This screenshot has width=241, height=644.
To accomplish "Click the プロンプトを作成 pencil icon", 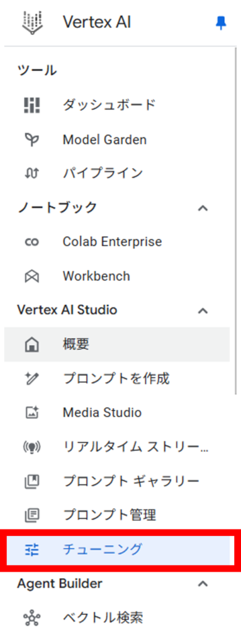I will pos(31,379).
